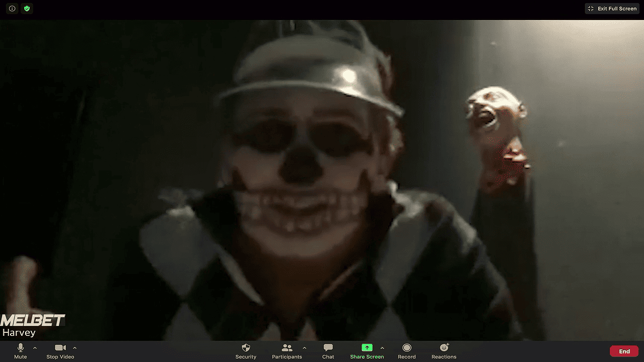This screenshot has height=362, width=644.
Task: Open the Participants panel
Action: tap(287, 351)
